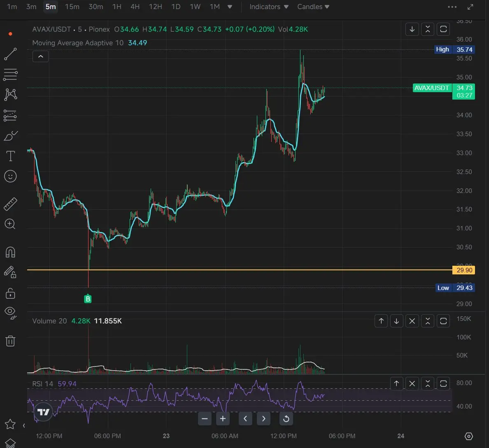This screenshot has width=489, height=448.
Task: Open the Indicators dropdown
Action: pos(269,7)
